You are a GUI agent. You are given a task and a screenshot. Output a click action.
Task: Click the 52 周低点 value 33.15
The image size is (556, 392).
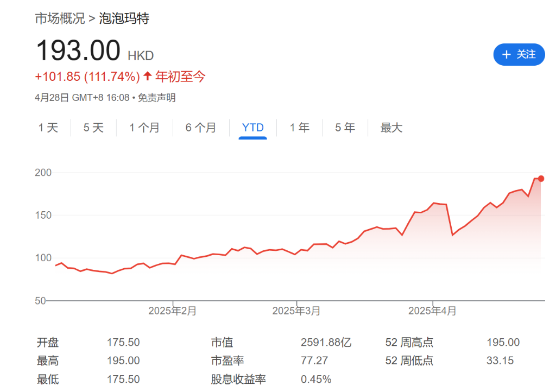pyautogui.click(x=500, y=361)
